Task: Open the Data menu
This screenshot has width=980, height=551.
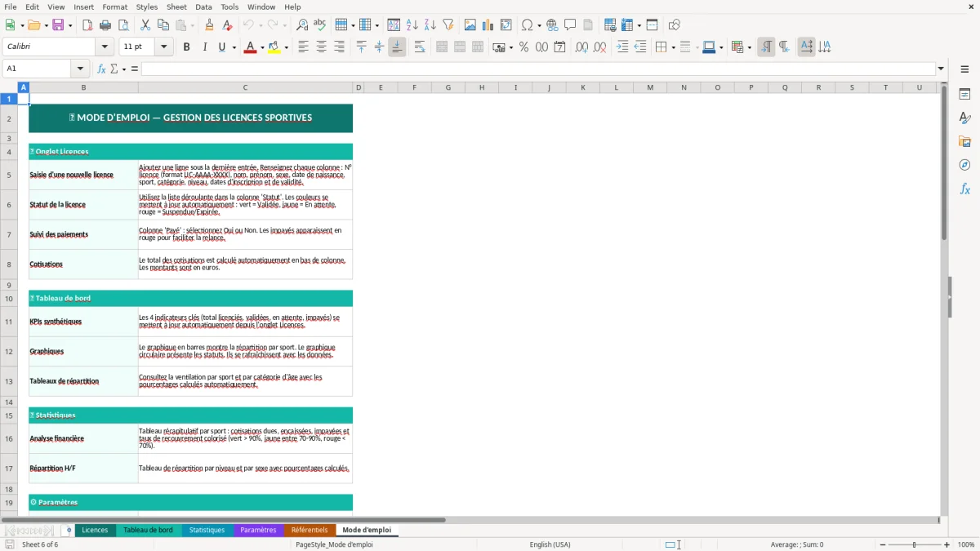Action: [x=203, y=7]
